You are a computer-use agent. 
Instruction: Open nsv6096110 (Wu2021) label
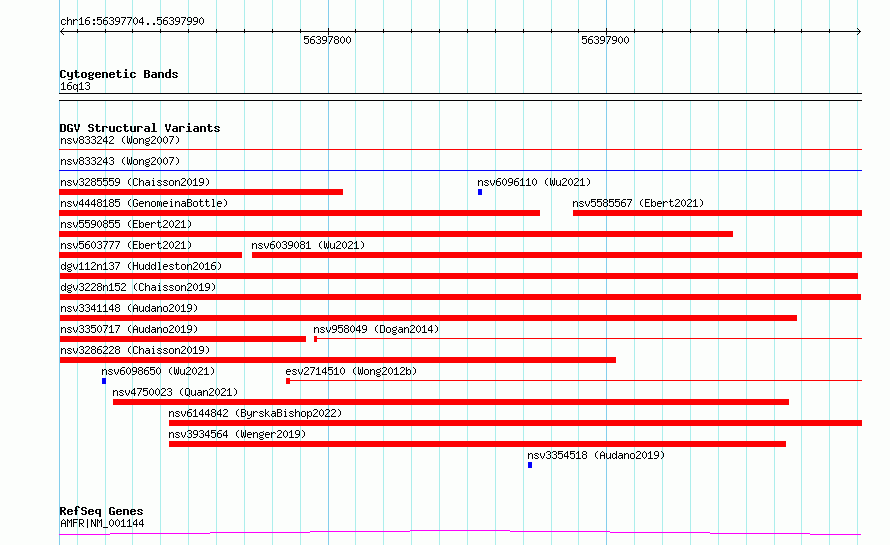(x=534, y=182)
